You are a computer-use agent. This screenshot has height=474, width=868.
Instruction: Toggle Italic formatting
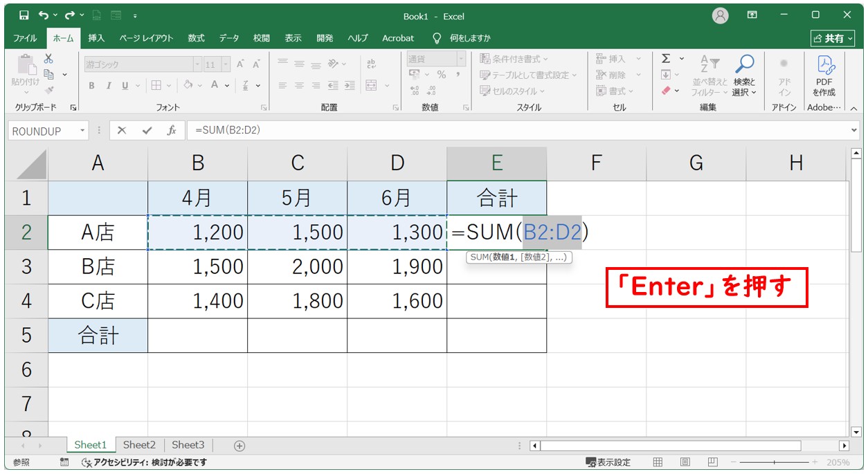click(x=108, y=86)
